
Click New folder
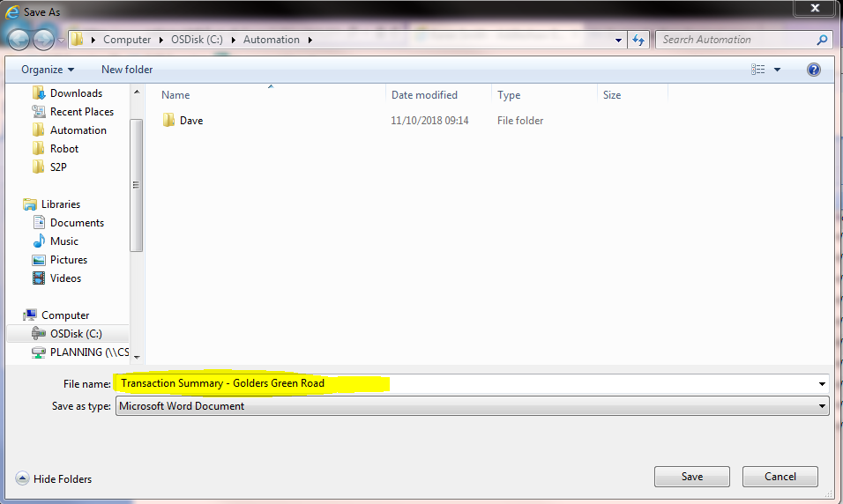pyautogui.click(x=127, y=70)
